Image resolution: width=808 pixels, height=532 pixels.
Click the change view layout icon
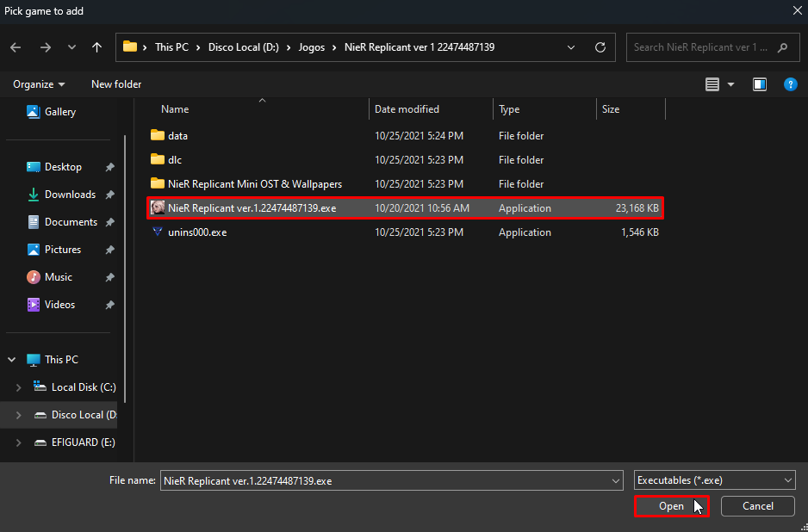click(x=712, y=84)
